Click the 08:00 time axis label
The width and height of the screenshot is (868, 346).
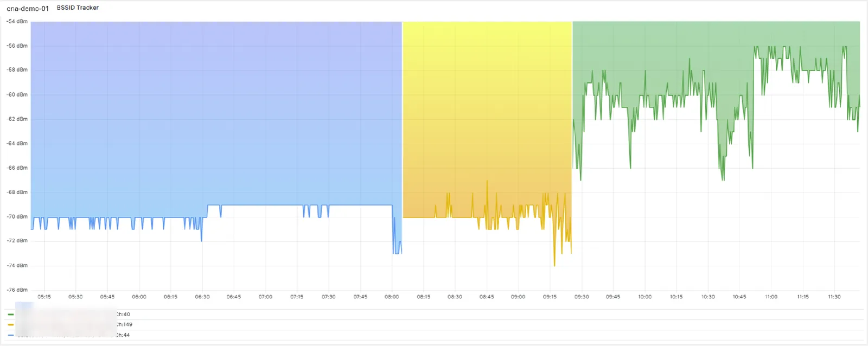(x=392, y=297)
